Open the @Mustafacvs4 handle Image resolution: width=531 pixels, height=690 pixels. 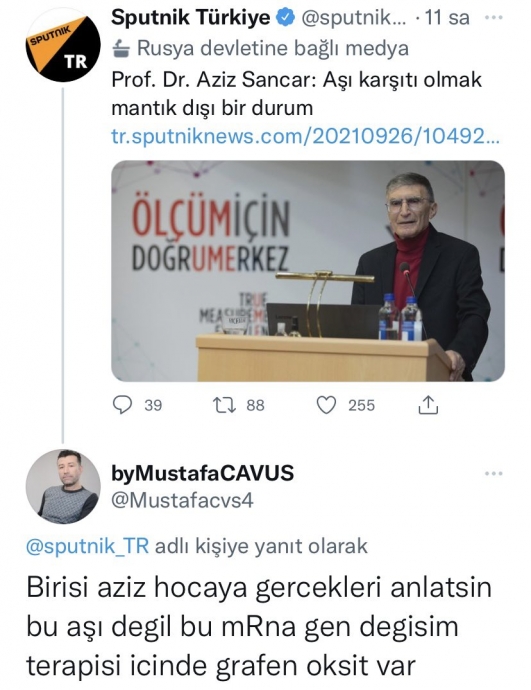click(x=183, y=501)
